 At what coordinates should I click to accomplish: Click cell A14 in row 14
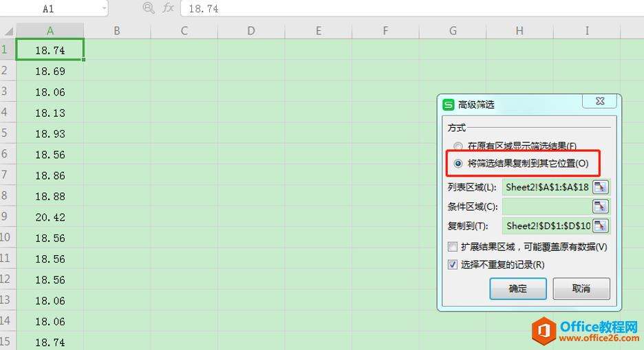tap(50, 321)
